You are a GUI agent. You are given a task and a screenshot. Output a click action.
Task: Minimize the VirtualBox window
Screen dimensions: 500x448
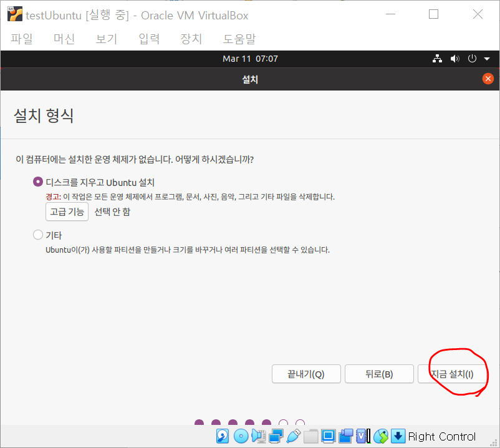(x=391, y=14)
